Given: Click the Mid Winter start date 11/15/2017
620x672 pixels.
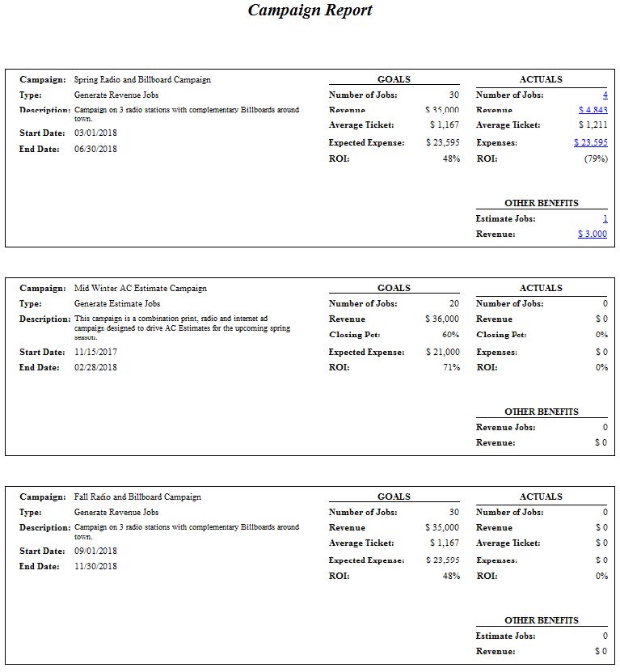Looking at the screenshot, I should pos(95,352).
